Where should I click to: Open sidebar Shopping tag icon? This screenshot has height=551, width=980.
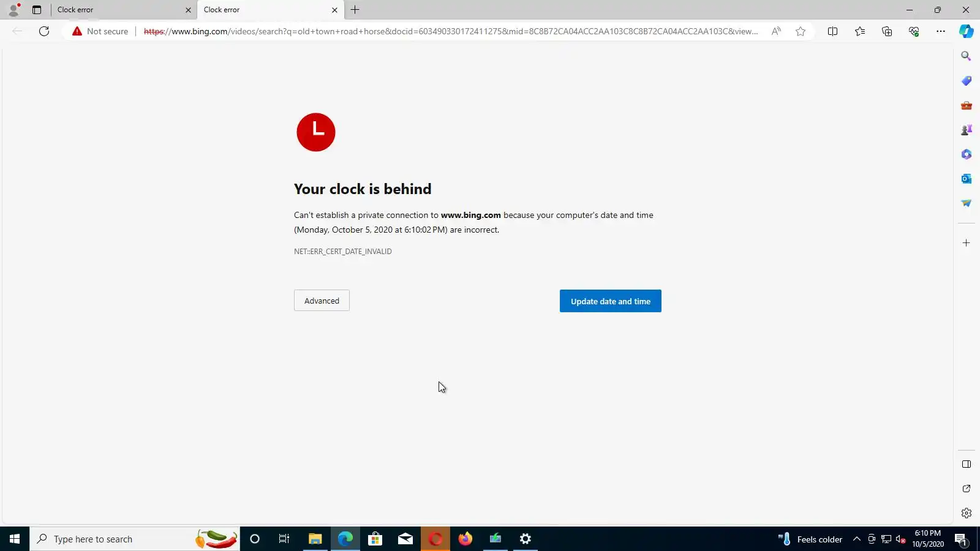coord(967,81)
